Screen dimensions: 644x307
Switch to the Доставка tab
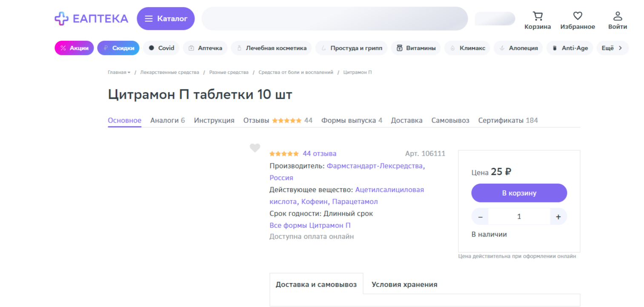(407, 120)
